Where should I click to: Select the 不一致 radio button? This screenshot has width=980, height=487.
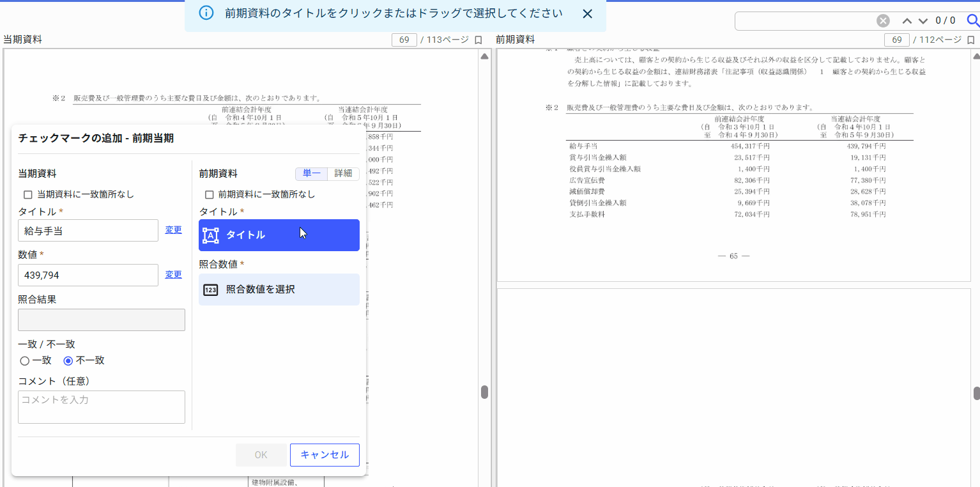click(x=68, y=360)
